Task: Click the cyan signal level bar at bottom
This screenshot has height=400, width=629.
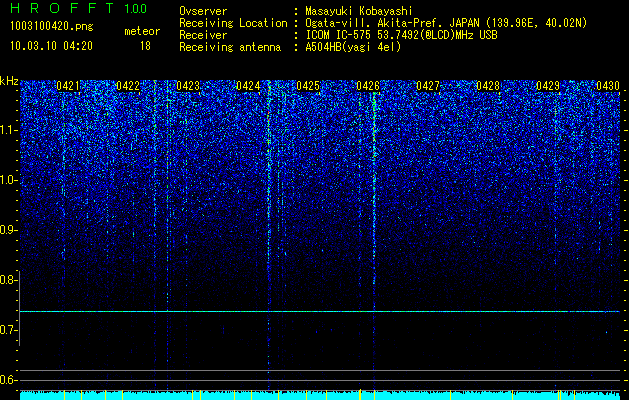Action: pyautogui.click(x=320, y=395)
